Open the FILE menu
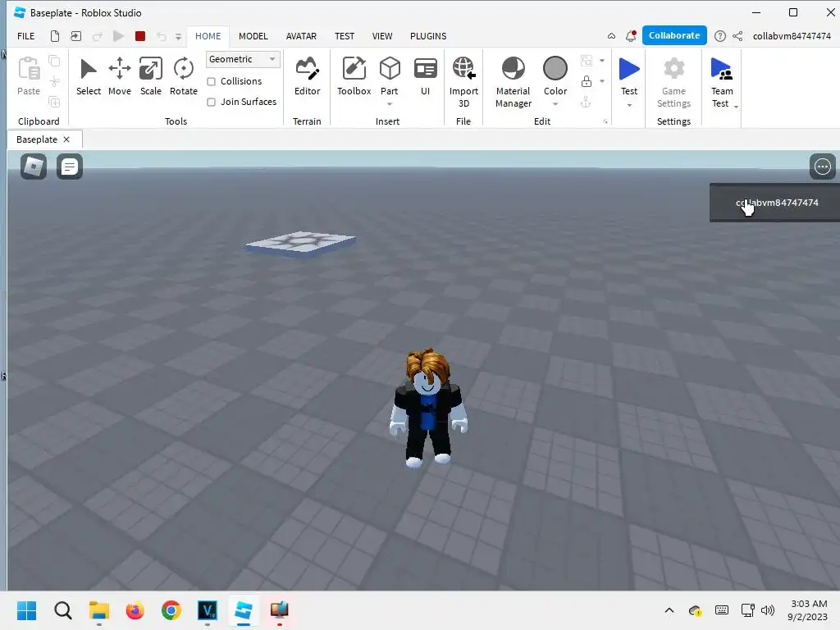The width and height of the screenshot is (840, 630). 25,36
